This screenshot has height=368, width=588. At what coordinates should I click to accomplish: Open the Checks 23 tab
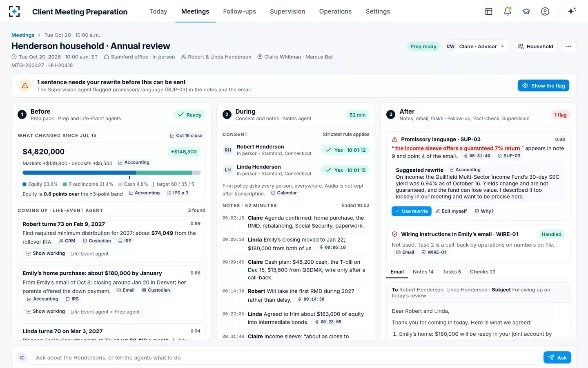(483, 272)
